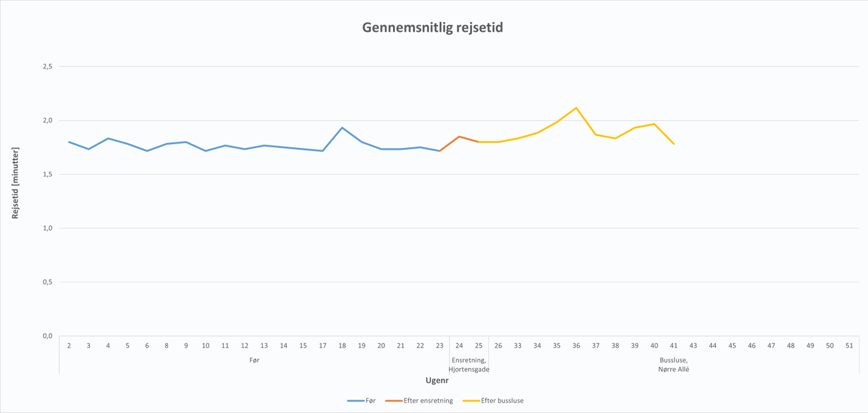Click the orange 'Efter ensretning' legend swatch
Viewport: 868px width, 413px height.
click(x=394, y=401)
